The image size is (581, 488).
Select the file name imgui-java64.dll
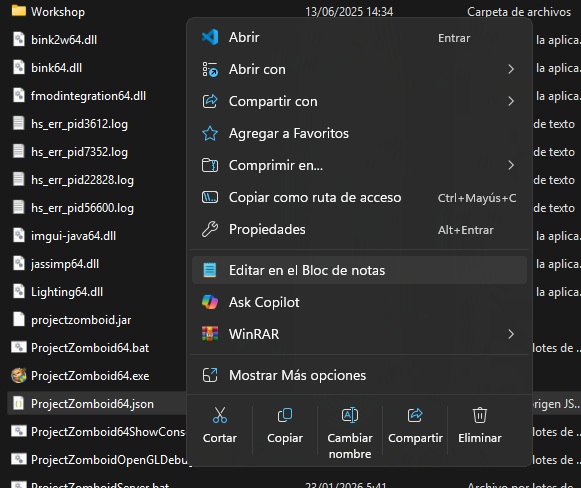pos(73,236)
